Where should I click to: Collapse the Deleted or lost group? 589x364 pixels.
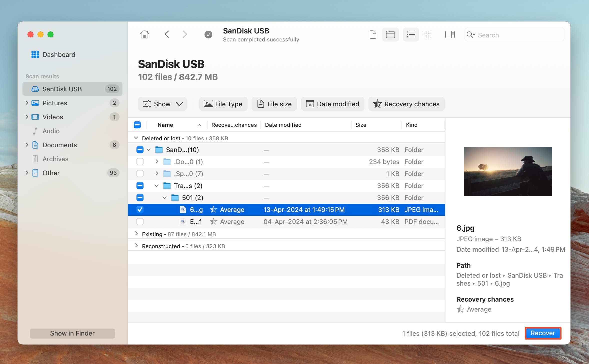tap(136, 138)
